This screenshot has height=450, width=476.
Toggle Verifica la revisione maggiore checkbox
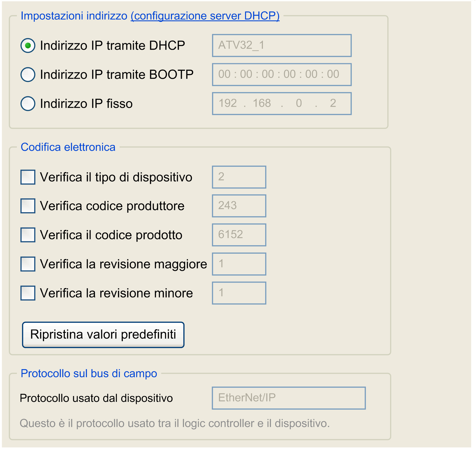28,264
